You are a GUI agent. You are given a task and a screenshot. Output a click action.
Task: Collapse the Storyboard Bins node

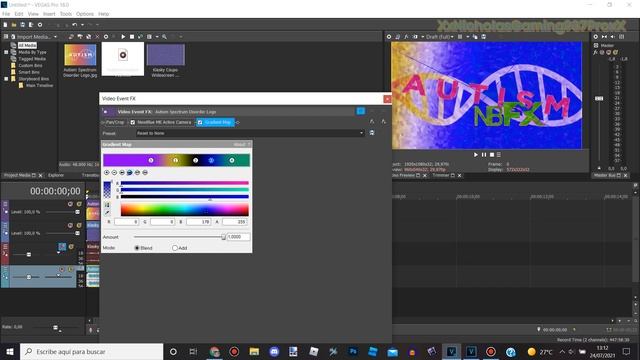pyautogui.click(x=6, y=79)
